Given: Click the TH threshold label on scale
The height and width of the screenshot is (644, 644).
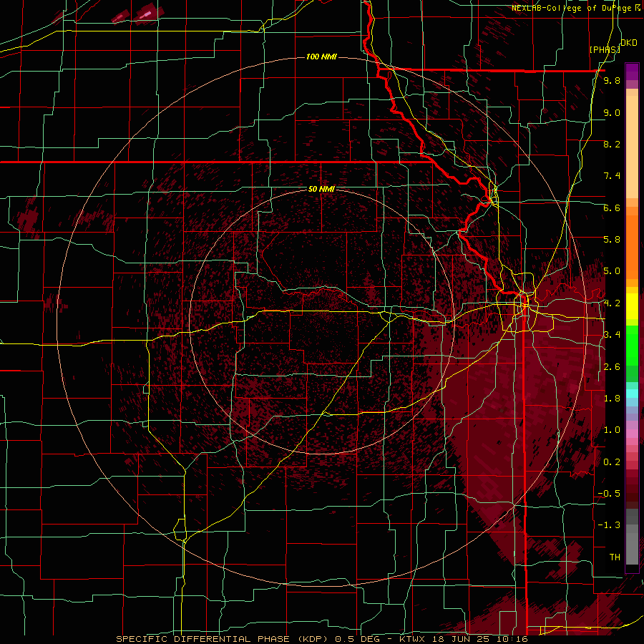Looking at the screenshot, I should pos(615,557).
